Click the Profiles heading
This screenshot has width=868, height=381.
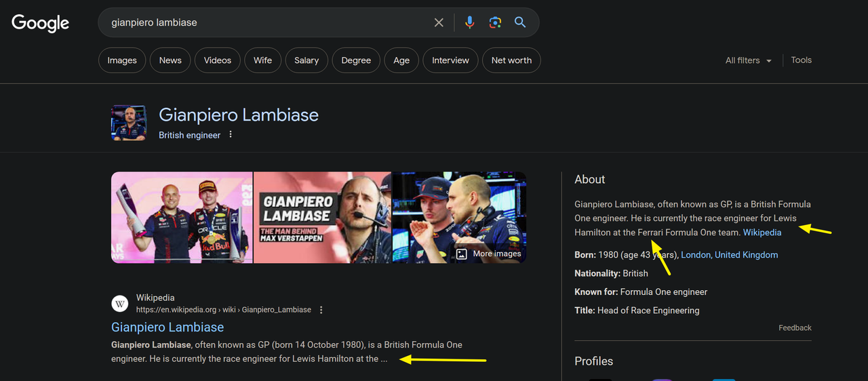[594, 361]
